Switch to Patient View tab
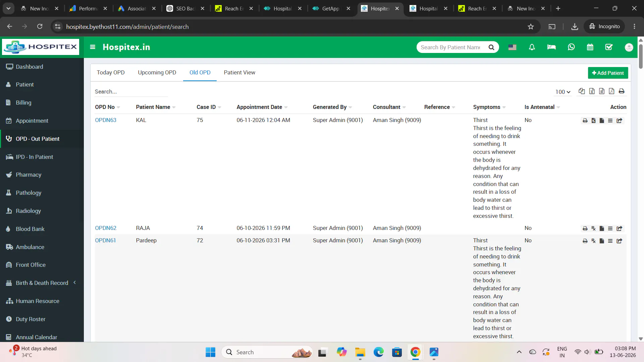Viewport: 644px width, 362px height. 239,72
